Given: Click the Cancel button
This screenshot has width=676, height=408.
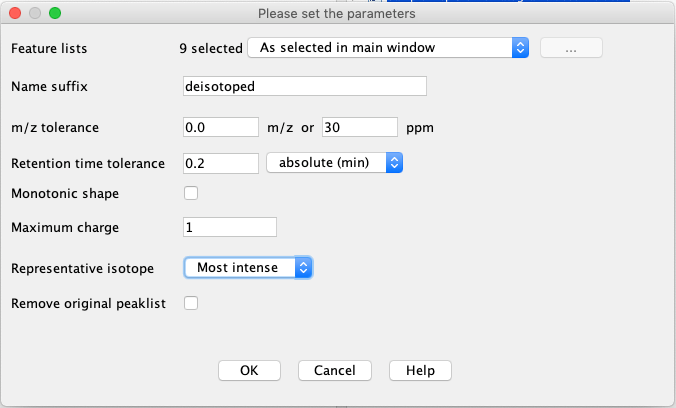Looking at the screenshot, I should click(x=334, y=370).
